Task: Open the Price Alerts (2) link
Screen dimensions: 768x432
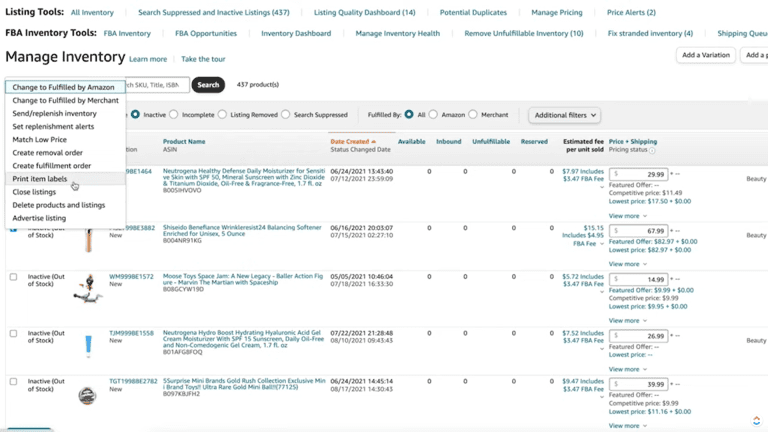Action: 631,12
